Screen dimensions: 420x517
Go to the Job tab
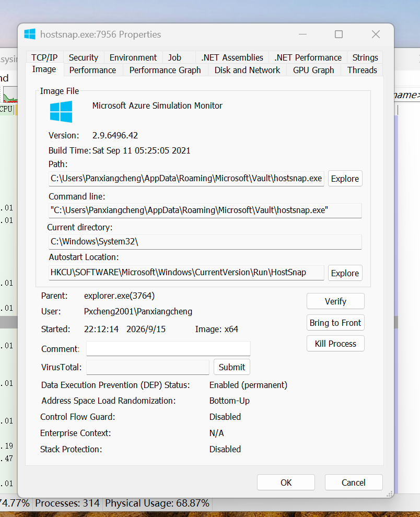pos(174,57)
